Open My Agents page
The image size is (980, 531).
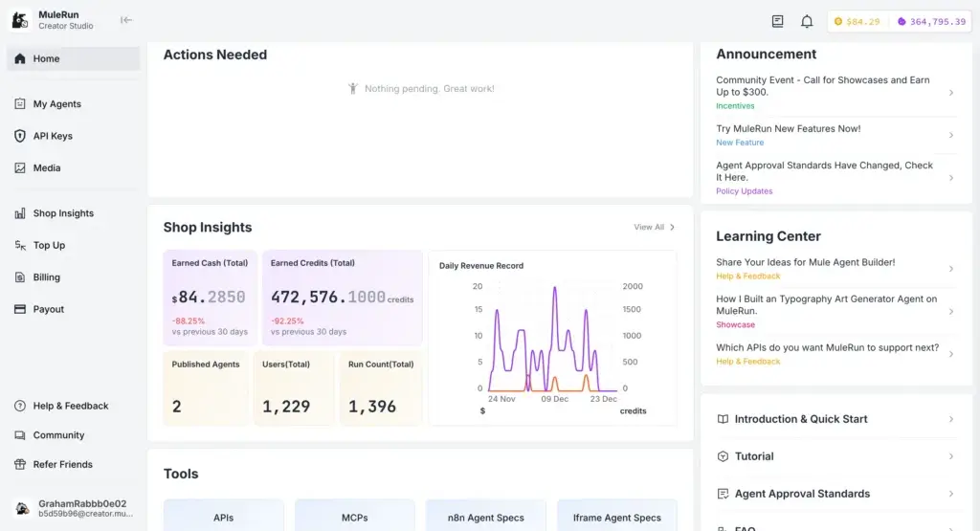coord(74,103)
